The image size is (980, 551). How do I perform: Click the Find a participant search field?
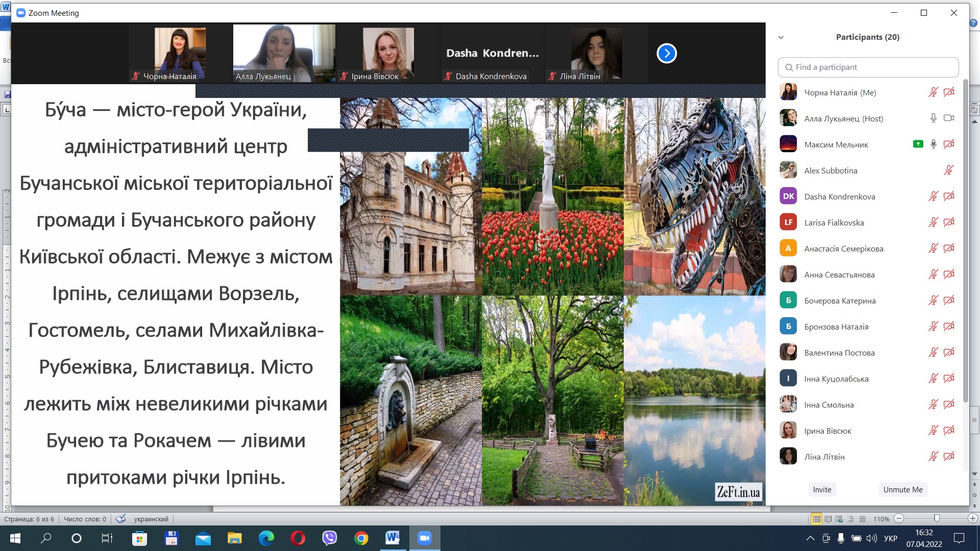(868, 67)
